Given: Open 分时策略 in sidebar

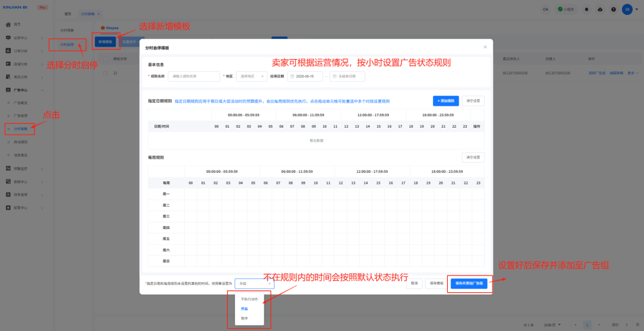Looking at the screenshot, I should 20,129.
